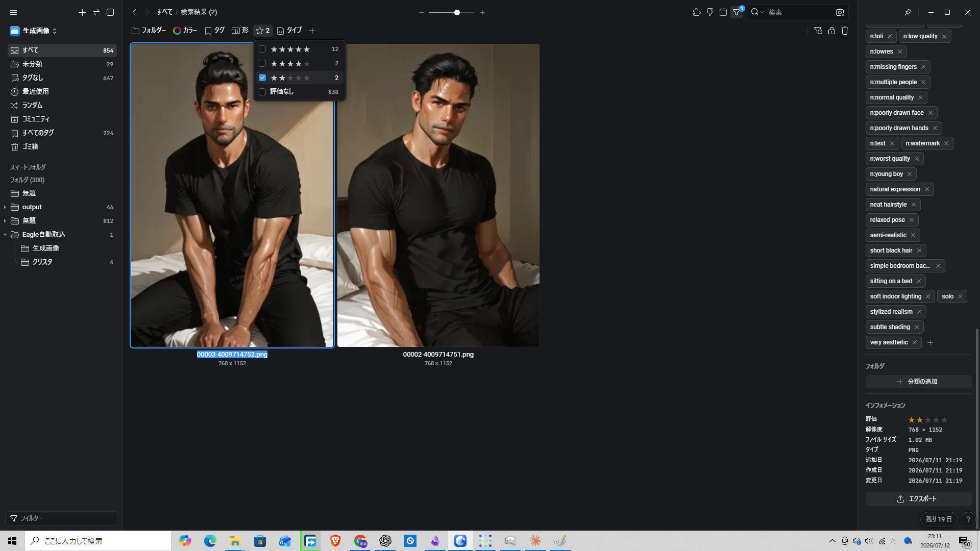The height and width of the screenshot is (551, 980).
Task: Adjust the thumbnail zoom slider
Action: click(457, 12)
